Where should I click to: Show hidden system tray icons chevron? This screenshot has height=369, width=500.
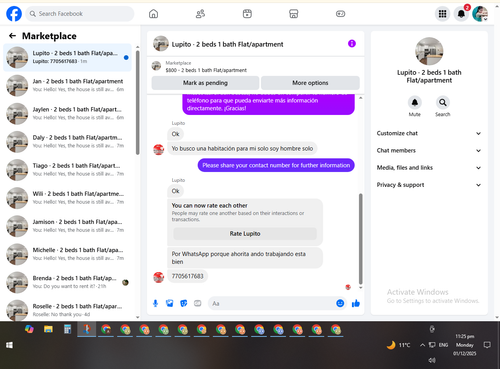tap(422, 345)
